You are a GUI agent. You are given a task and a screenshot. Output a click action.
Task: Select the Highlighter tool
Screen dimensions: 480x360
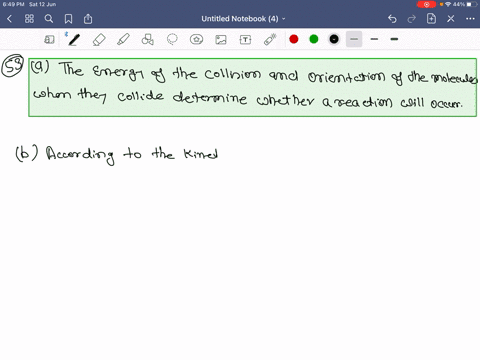point(123,39)
